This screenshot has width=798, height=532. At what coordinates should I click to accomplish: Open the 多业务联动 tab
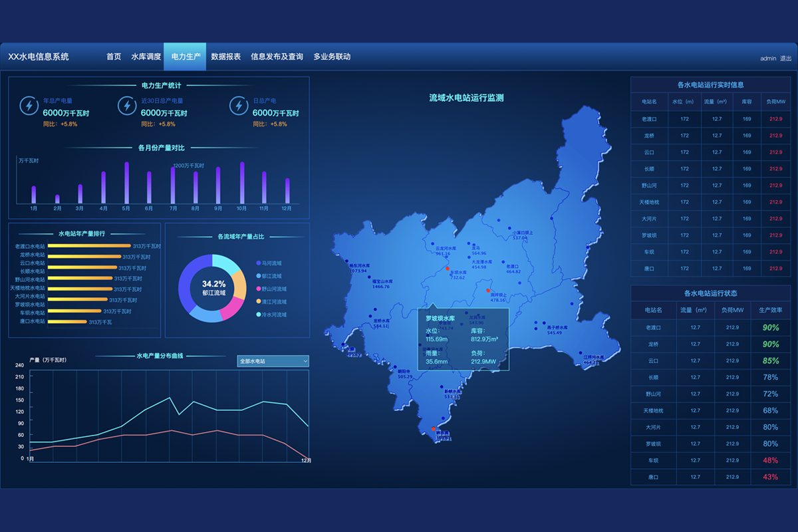(x=332, y=57)
